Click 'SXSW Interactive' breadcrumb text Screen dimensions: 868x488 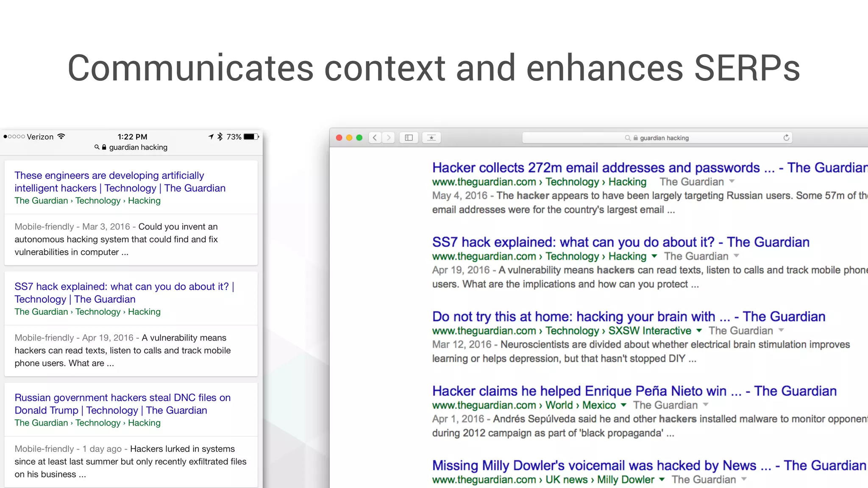650,331
